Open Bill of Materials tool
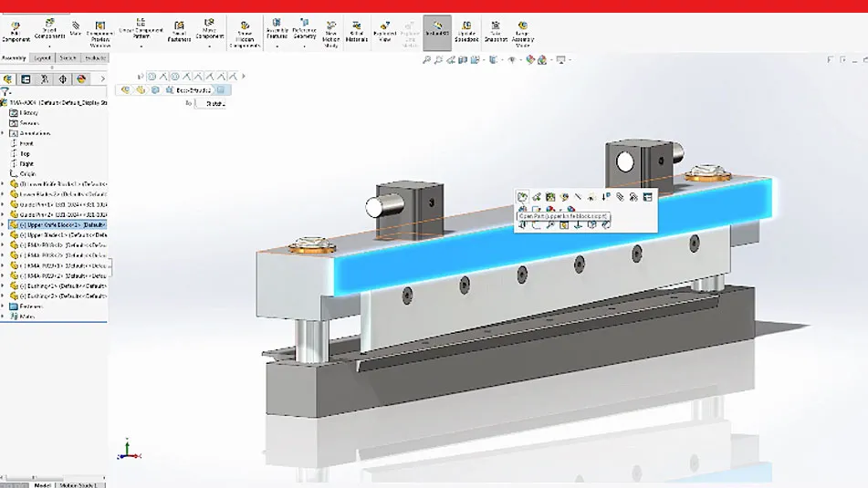This screenshot has width=868, height=488. point(357,32)
